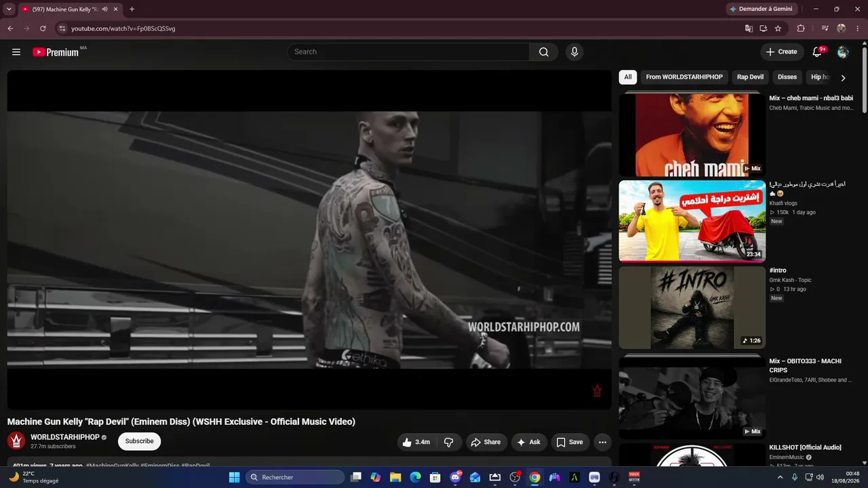The height and width of the screenshot is (488, 868).
Task: Subscribe to WORLDSTARHIPHOP
Action: pos(139,441)
